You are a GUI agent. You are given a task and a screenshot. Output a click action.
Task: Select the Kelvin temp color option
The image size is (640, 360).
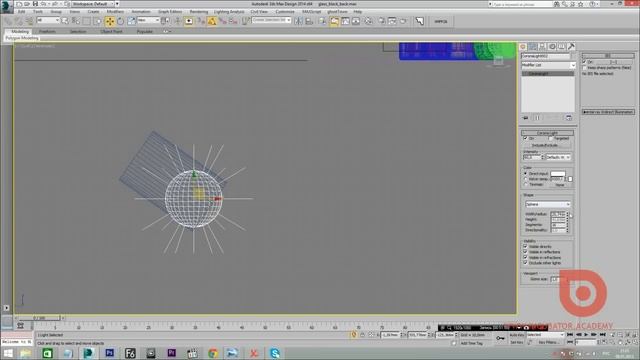[x=526, y=179]
